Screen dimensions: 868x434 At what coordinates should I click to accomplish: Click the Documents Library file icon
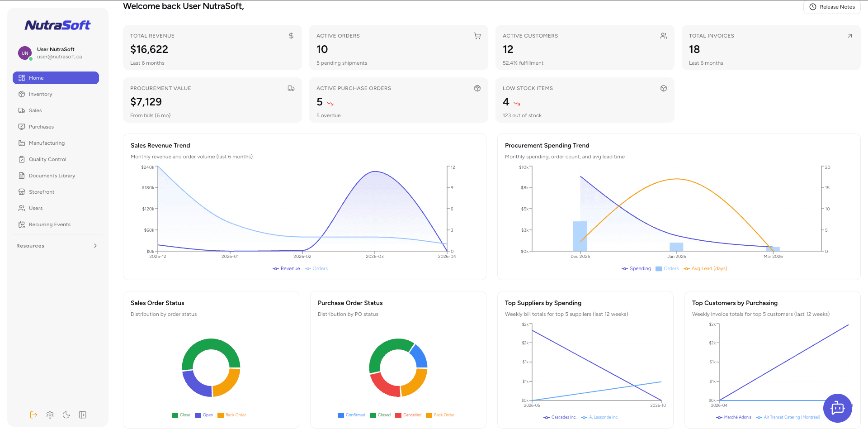(x=22, y=176)
